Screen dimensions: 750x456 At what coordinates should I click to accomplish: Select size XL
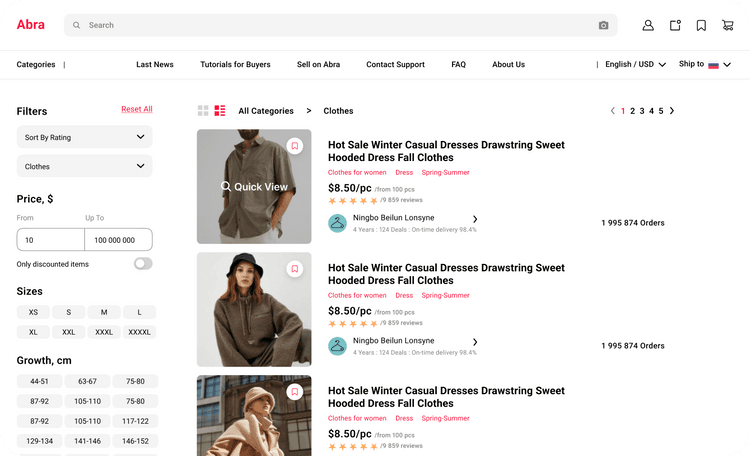click(x=33, y=332)
